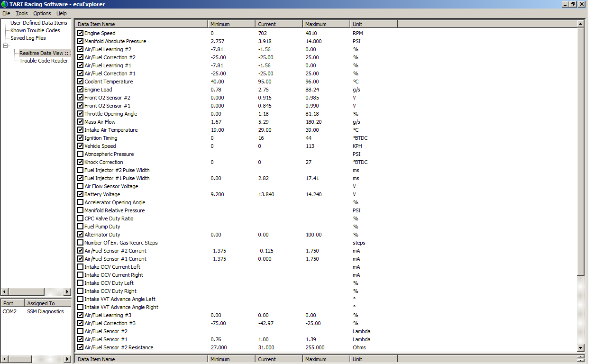Click the scroll-up arrow of the data list
Viewport: 603px width, 364px height.
581,24
